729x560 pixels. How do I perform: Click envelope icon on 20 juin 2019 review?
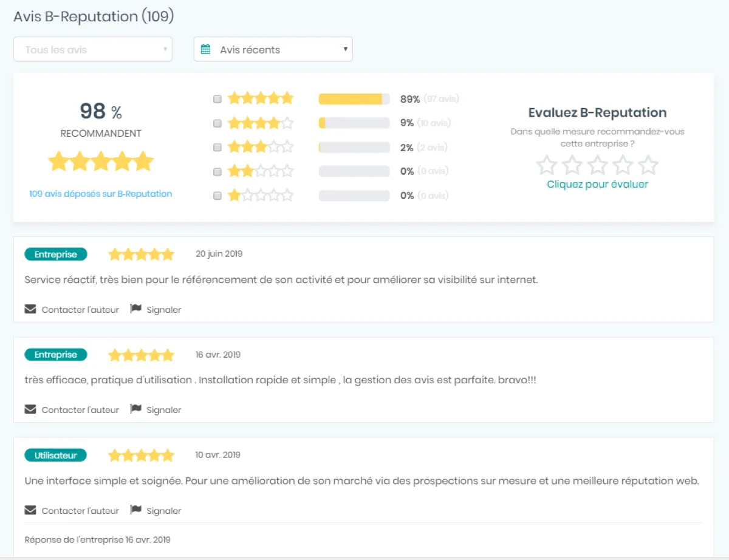tap(30, 309)
